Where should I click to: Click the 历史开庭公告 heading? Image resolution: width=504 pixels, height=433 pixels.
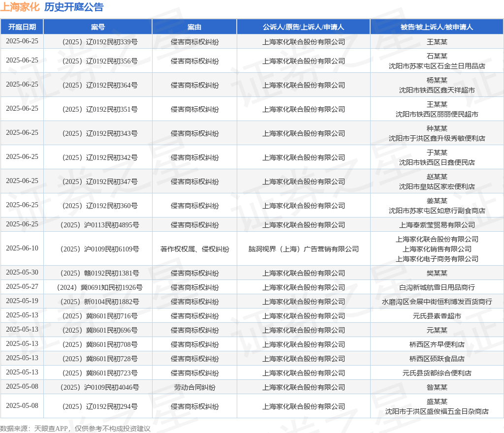(74, 7)
